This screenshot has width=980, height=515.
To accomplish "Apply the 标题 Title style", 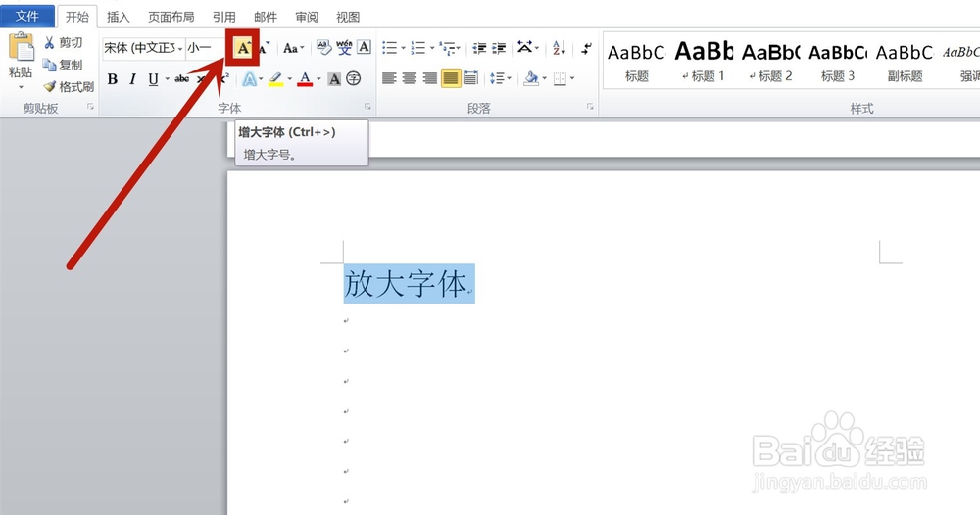I will coord(636,63).
